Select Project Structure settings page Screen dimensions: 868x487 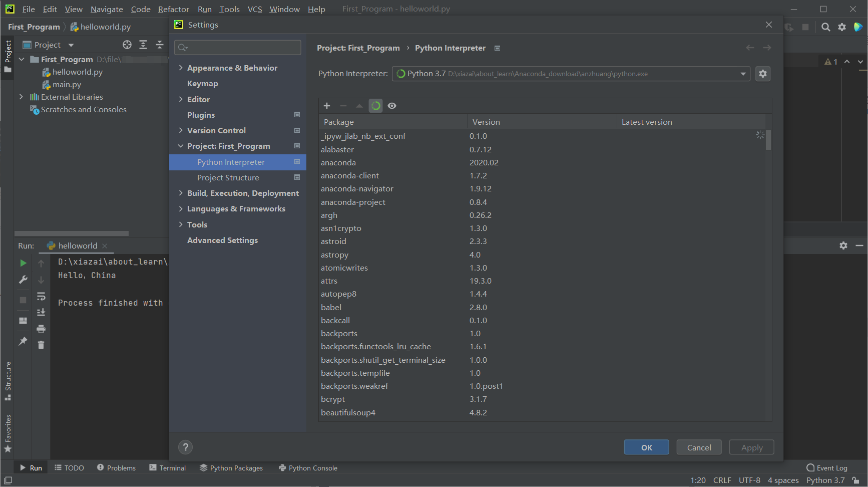pos(228,177)
